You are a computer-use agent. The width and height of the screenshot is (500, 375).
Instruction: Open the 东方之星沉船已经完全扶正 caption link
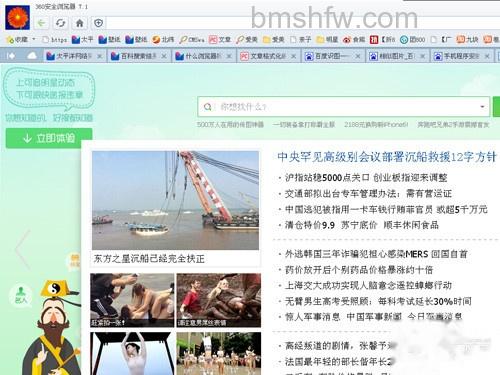[149, 259]
